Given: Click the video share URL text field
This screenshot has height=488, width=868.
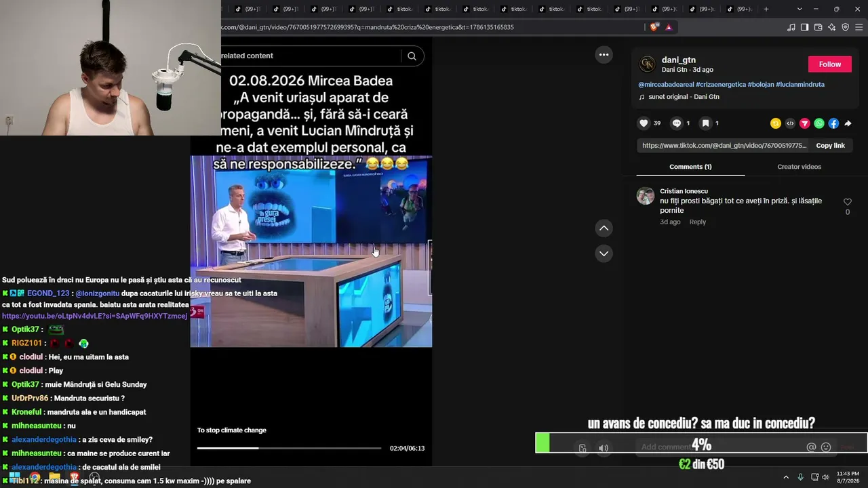Looking at the screenshot, I should (724, 146).
